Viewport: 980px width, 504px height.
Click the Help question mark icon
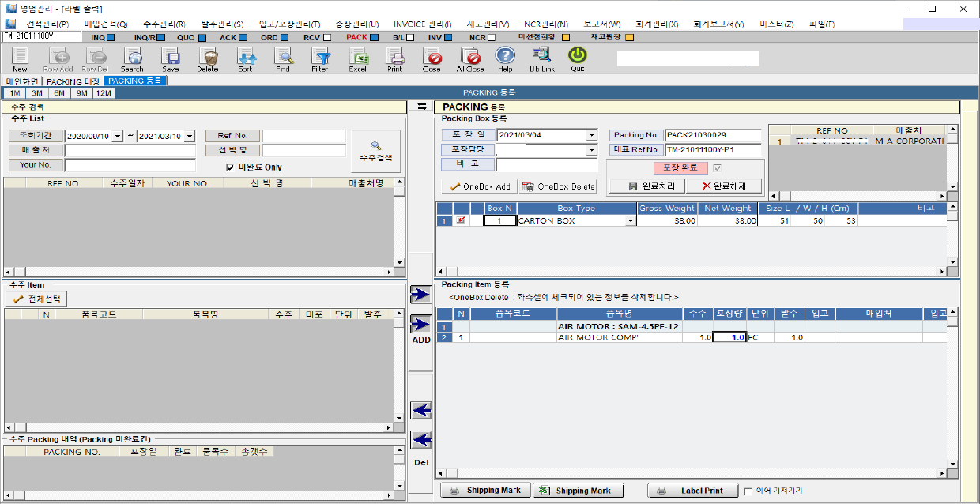pyautogui.click(x=505, y=58)
